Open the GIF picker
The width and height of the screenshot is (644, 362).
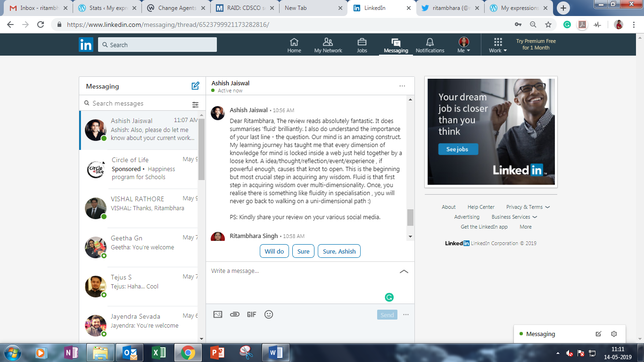pyautogui.click(x=251, y=314)
